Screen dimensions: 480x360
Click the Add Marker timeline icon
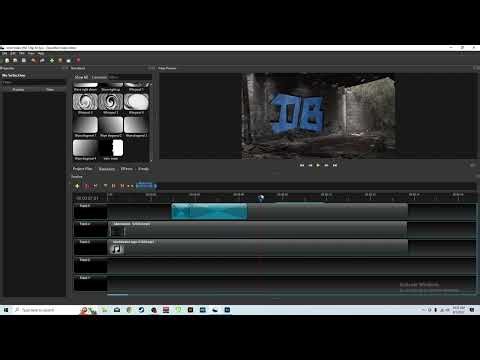pos(105,186)
